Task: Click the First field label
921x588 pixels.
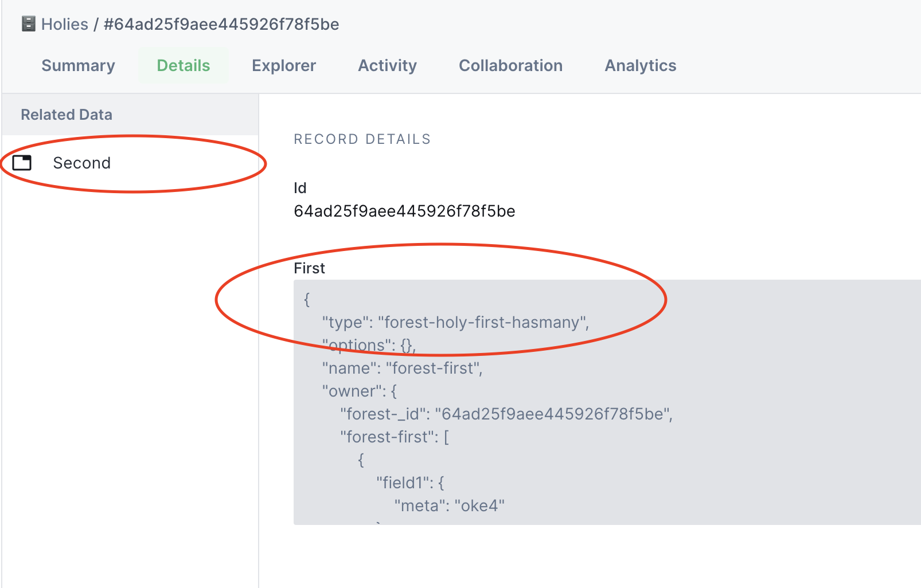Action: 309,268
